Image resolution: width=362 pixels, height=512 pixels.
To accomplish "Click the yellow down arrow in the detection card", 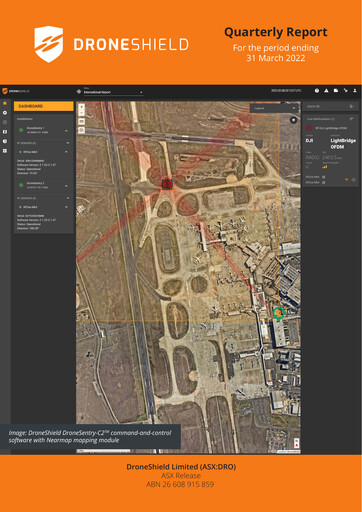I will coord(346,180).
